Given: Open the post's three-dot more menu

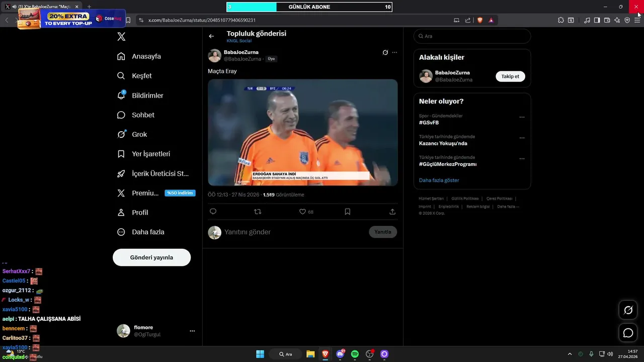Looking at the screenshot, I should pos(394,52).
